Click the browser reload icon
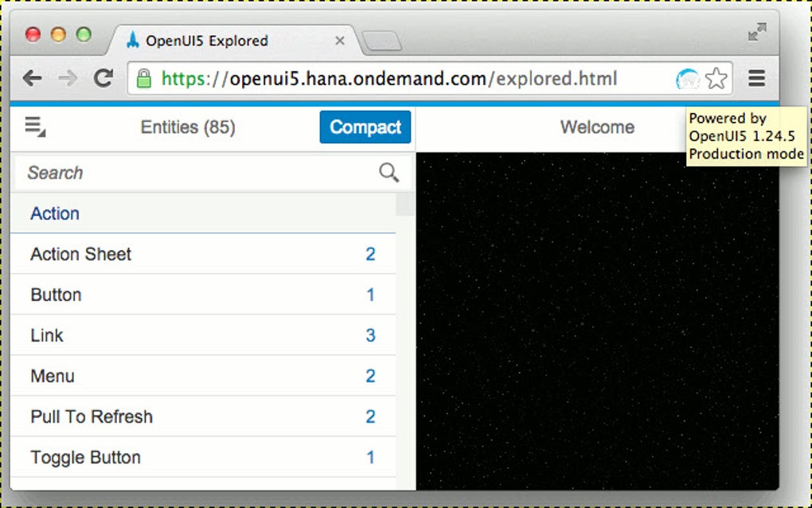This screenshot has width=812, height=508. (x=103, y=78)
